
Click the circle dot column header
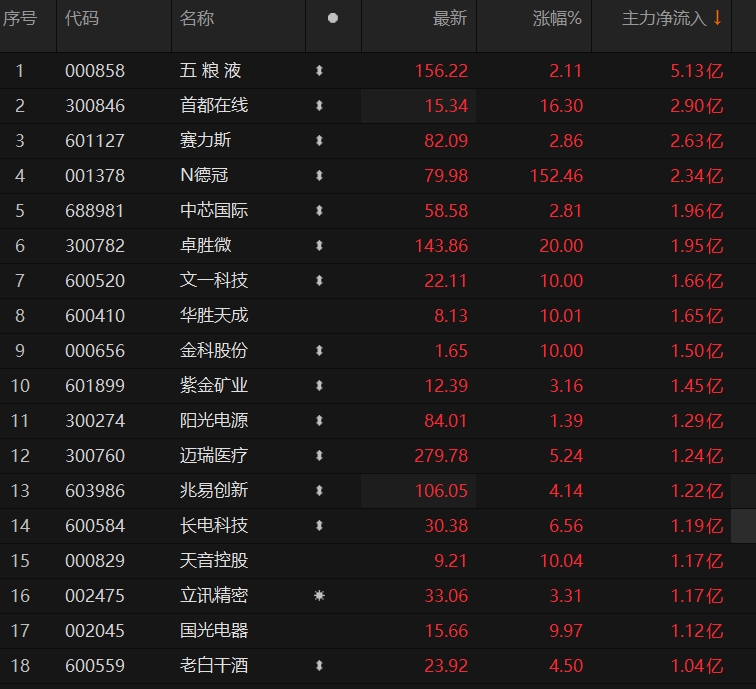click(332, 19)
